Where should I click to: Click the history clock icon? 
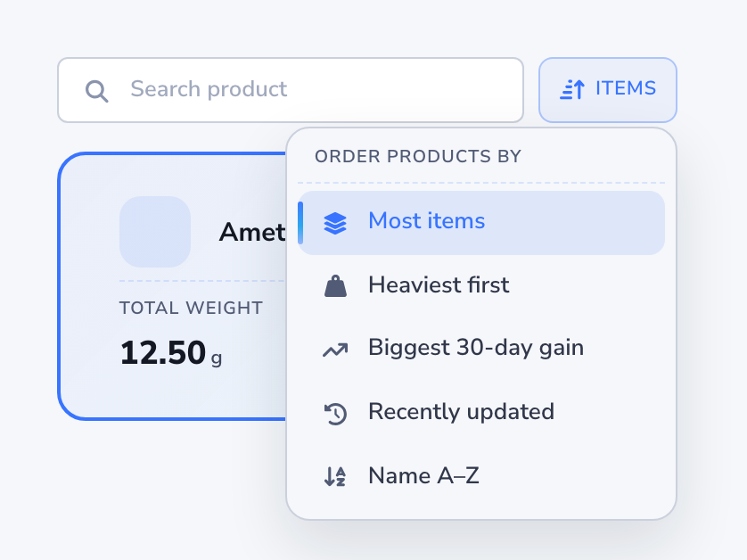tap(335, 414)
